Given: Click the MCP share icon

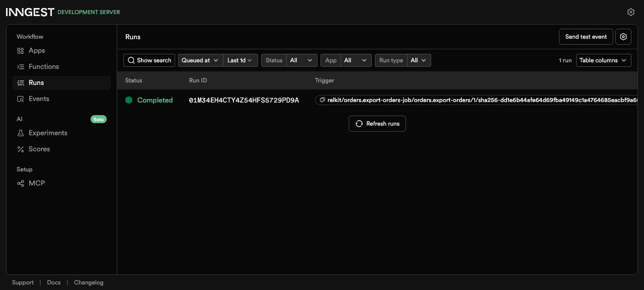Looking at the screenshot, I should click(x=21, y=183).
